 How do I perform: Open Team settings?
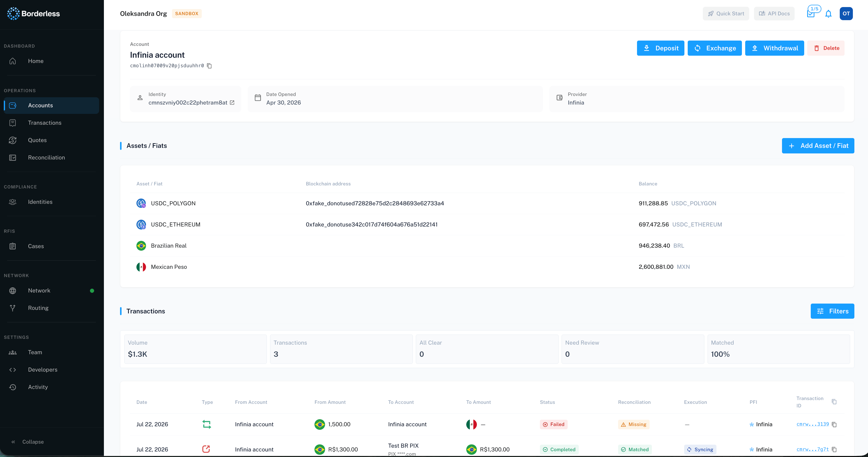[x=51, y=352]
